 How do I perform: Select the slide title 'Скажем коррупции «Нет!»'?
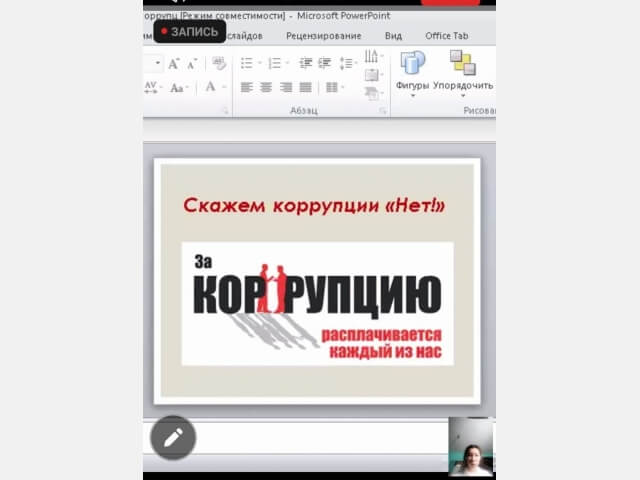coord(314,205)
